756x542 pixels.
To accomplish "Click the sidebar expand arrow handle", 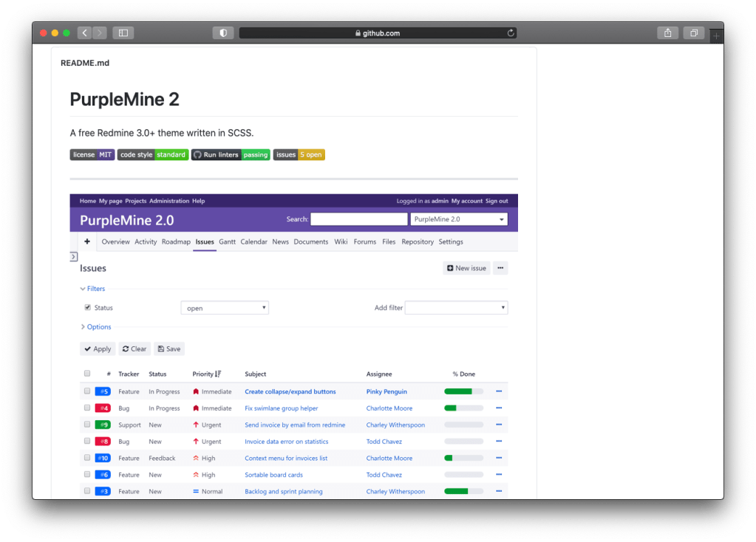I will pyautogui.click(x=73, y=256).
